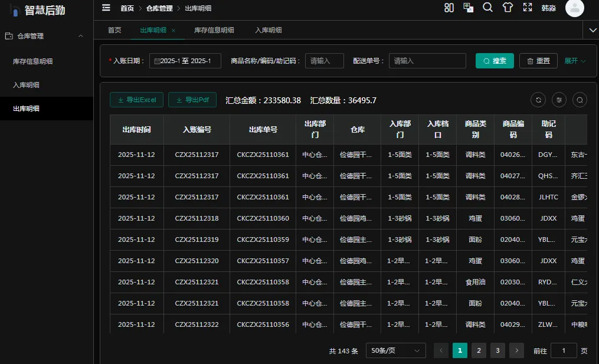The height and width of the screenshot is (364, 599).
Task: Click the 汇总金额：233580.38 text
Action: [263, 100]
